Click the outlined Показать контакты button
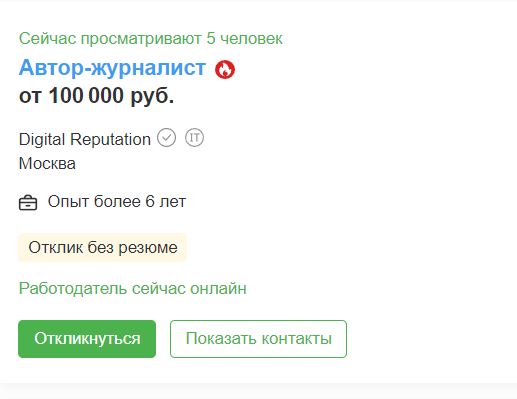 pyautogui.click(x=258, y=339)
